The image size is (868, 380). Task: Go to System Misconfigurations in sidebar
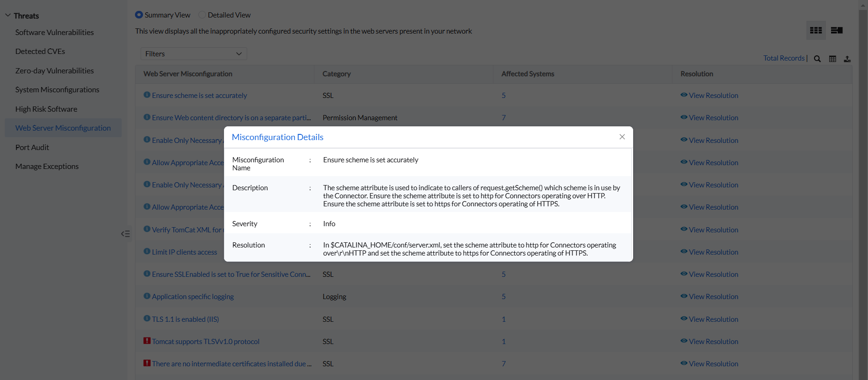click(57, 89)
